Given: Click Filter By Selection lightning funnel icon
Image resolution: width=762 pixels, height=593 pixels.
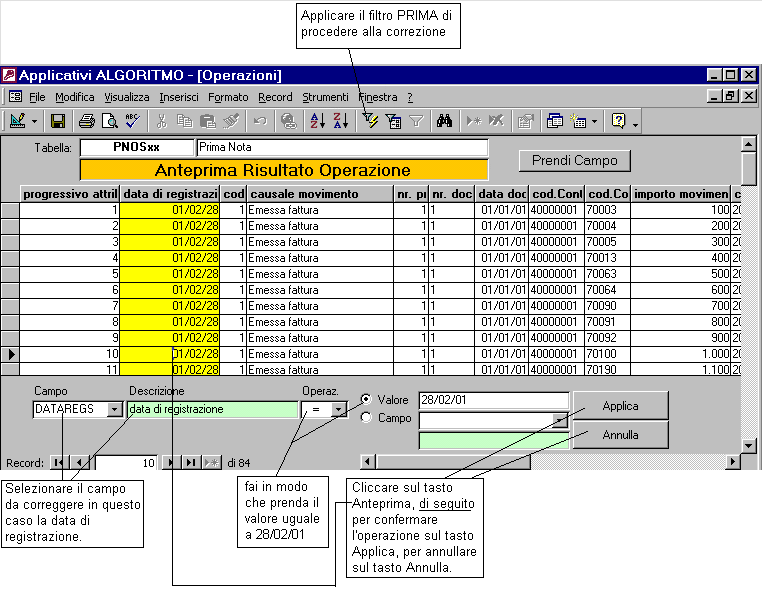Looking at the screenshot, I should (x=370, y=121).
